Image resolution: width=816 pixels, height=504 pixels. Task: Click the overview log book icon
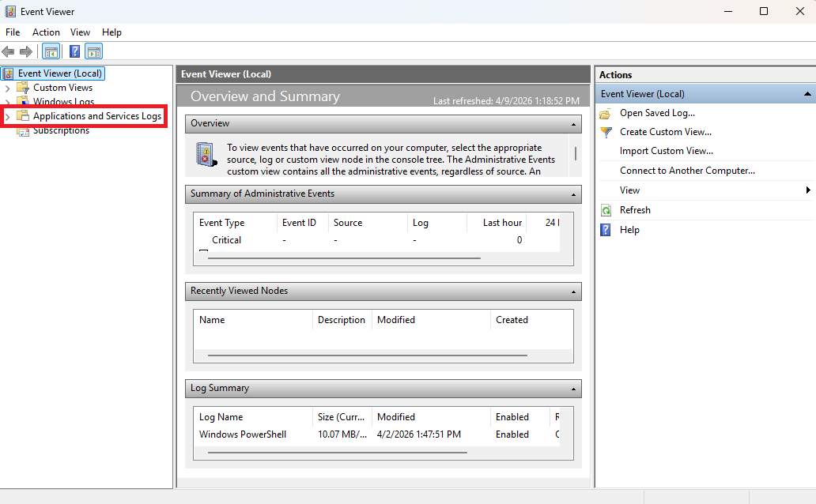coord(206,155)
